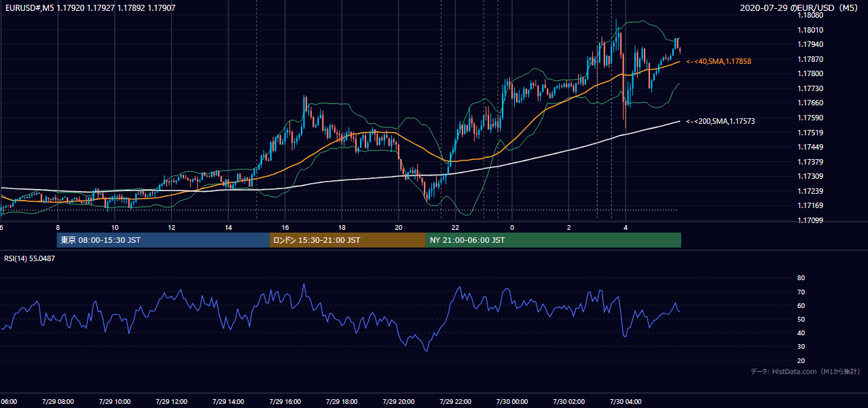Click hour tick 10 under the price chart

click(x=115, y=227)
